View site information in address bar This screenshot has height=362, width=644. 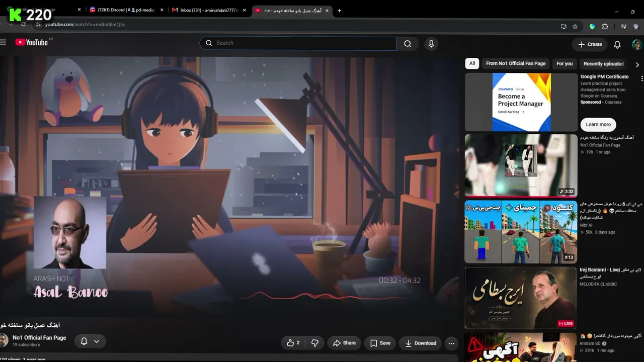coord(38,24)
